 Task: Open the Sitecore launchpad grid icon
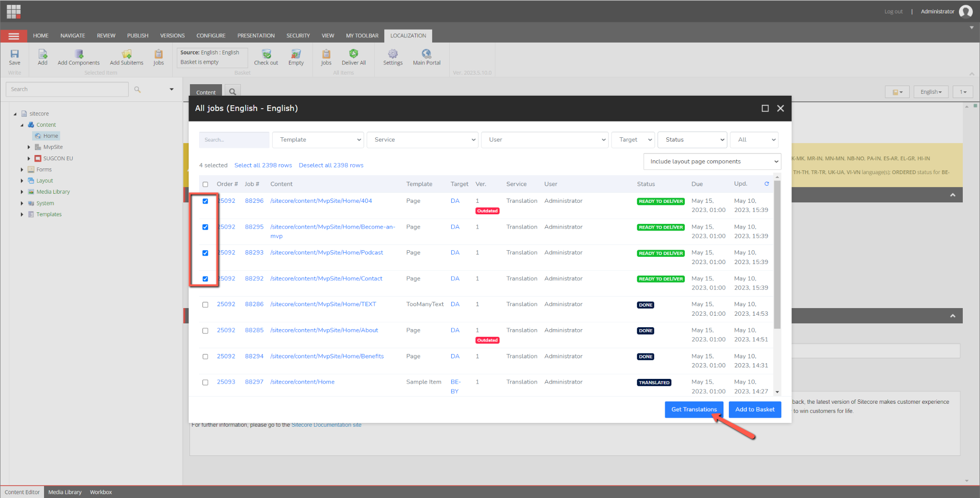(13, 11)
